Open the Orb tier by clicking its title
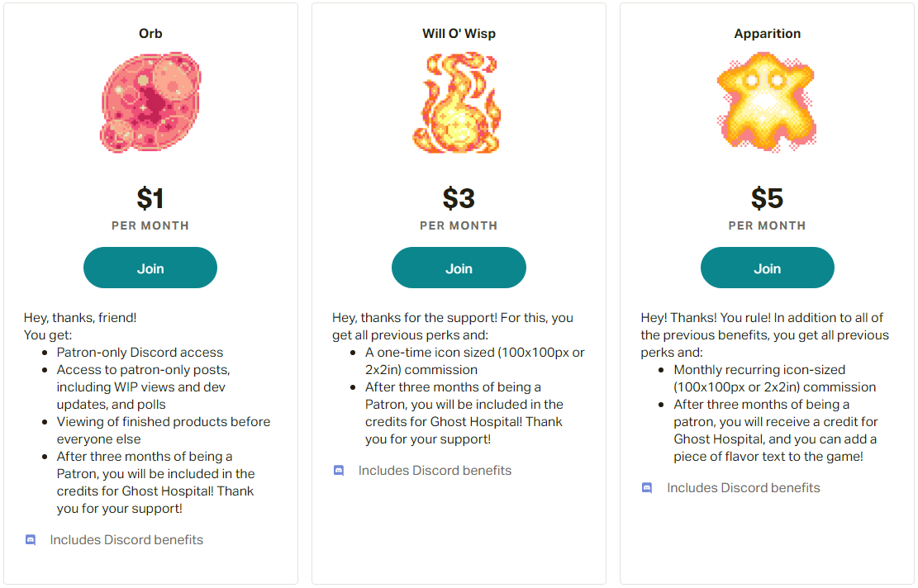 (150, 33)
